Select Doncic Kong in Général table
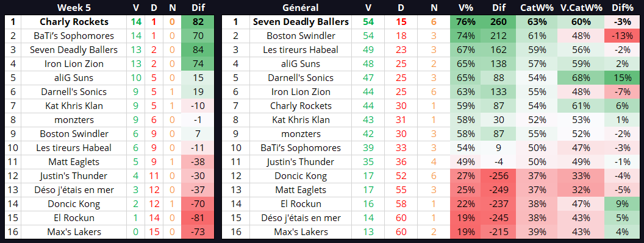The image size is (644, 243). (301, 176)
